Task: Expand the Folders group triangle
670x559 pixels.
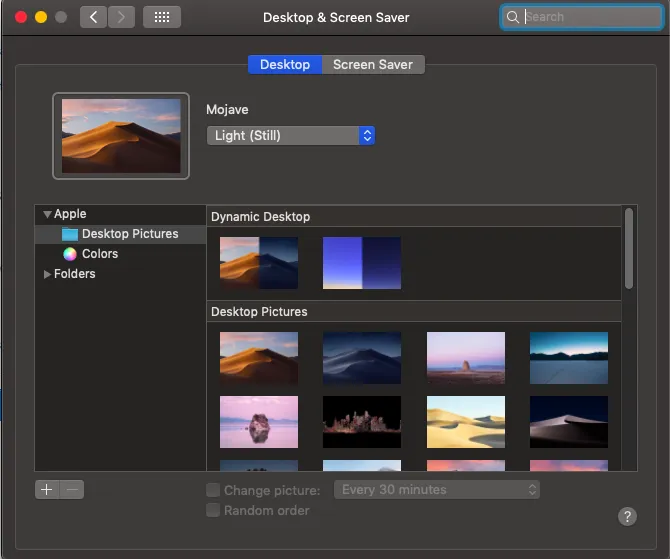Action: 47,274
